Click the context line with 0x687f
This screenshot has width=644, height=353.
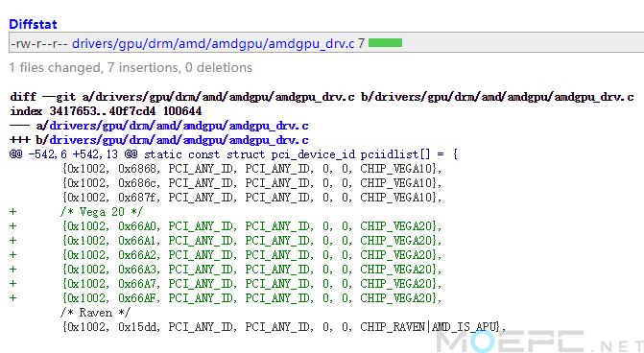[x=251, y=198]
